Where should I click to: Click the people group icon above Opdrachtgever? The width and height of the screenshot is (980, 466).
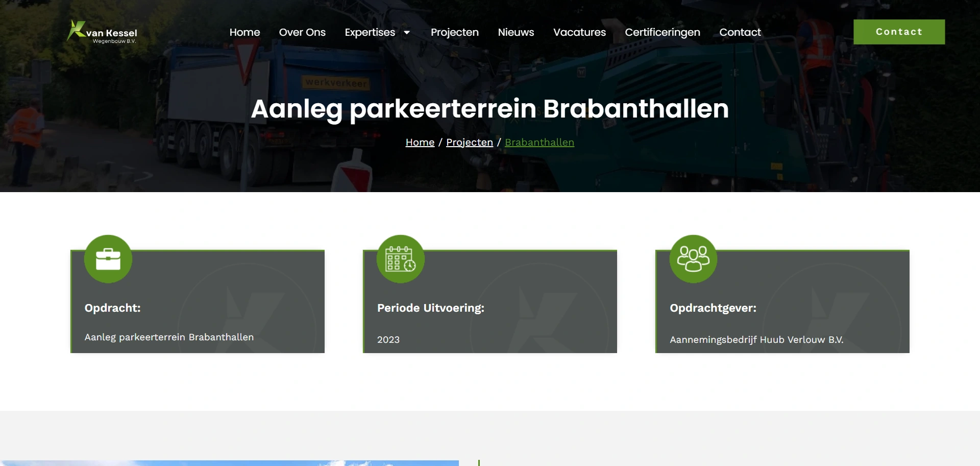[693, 259]
